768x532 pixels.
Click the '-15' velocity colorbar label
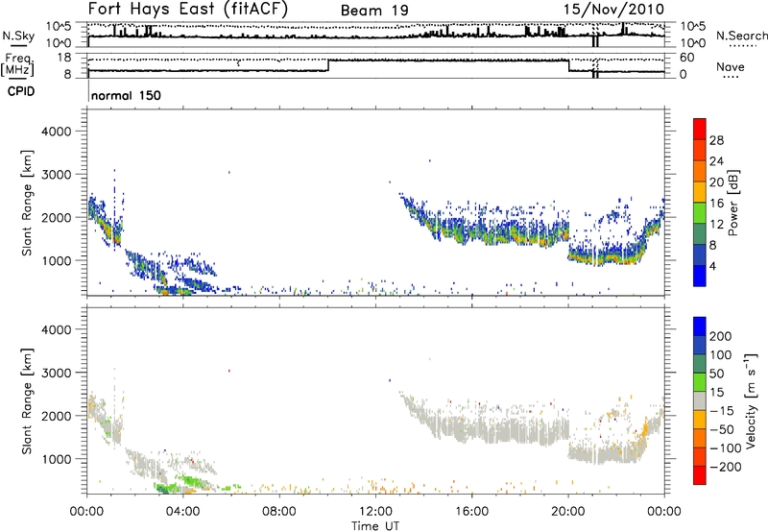click(721, 410)
